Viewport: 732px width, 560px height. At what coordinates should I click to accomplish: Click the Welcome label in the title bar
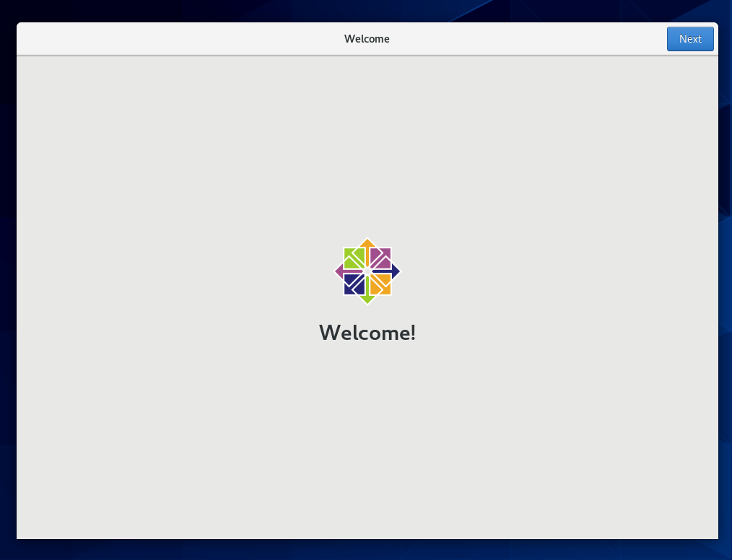[367, 39]
